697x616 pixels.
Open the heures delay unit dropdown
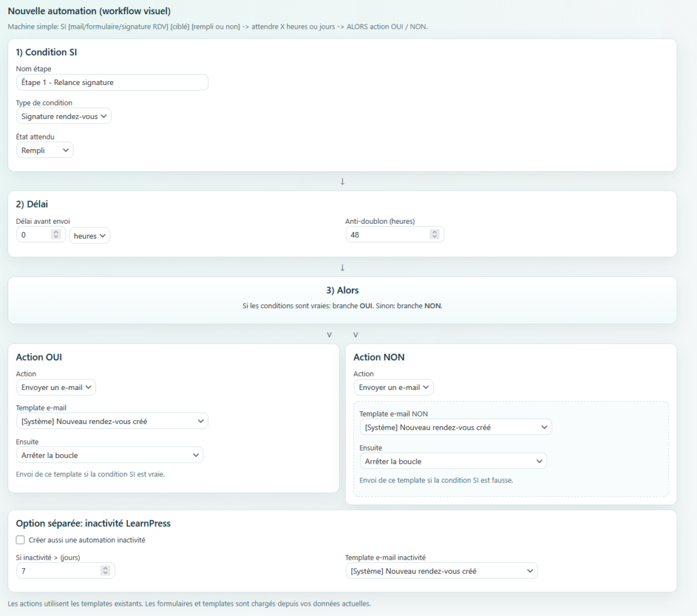(89, 236)
